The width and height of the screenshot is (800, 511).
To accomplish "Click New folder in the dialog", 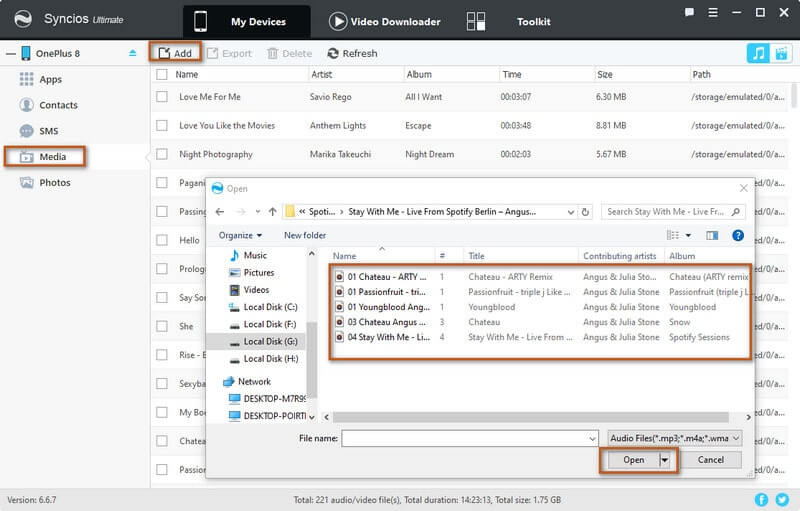I will pyautogui.click(x=305, y=235).
